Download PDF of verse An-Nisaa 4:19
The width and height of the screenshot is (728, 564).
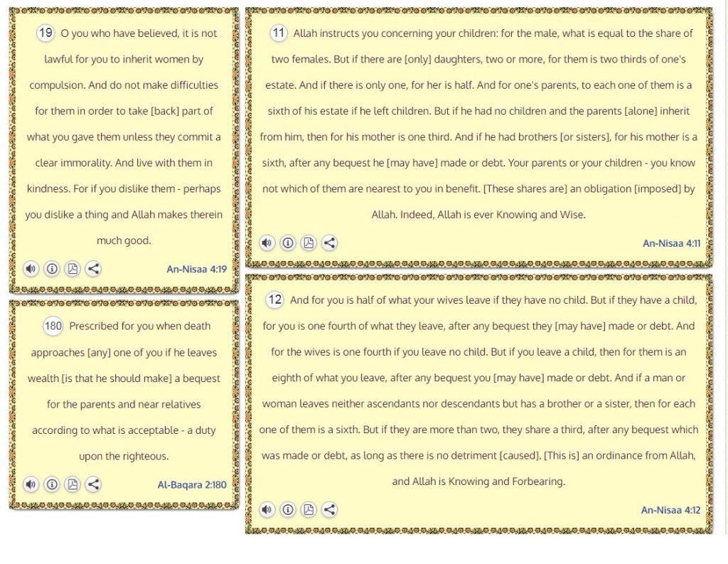tap(72, 269)
